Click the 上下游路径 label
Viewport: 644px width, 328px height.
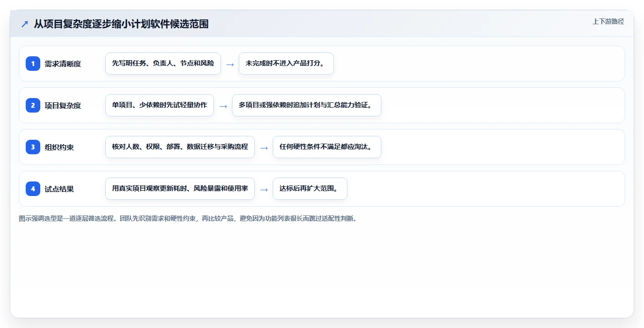[x=608, y=21]
